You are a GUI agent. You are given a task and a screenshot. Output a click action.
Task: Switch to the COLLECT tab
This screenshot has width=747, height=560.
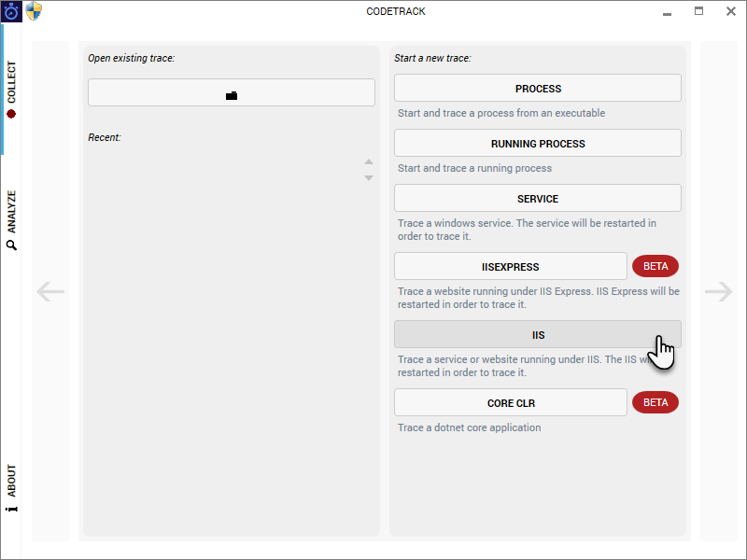(x=11, y=89)
